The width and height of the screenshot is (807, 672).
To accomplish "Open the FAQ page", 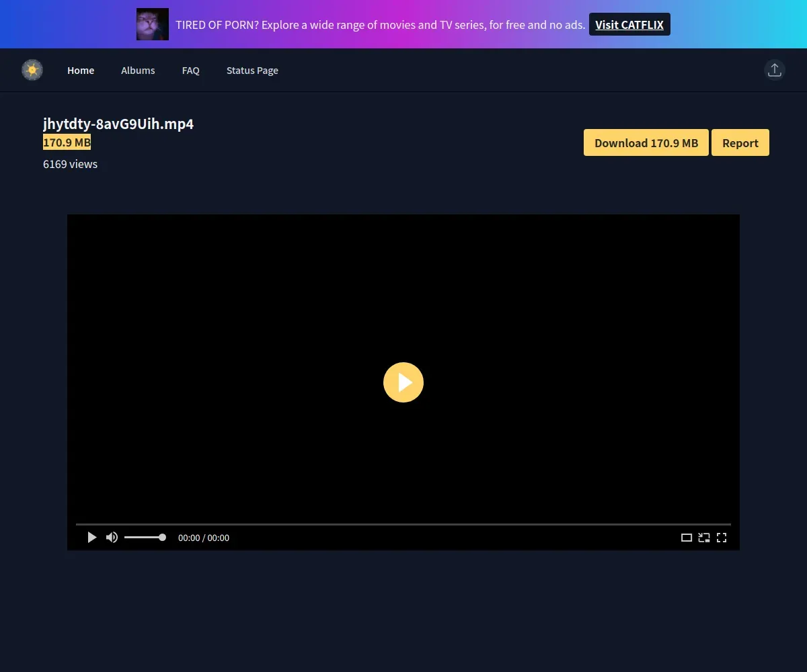I will (x=191, y=71).
